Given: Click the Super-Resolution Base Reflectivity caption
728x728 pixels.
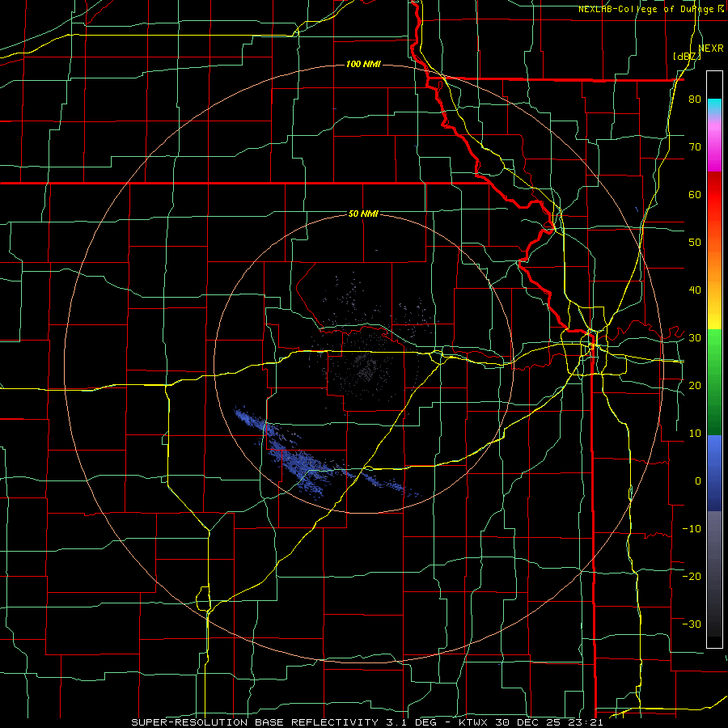Looking at the screenshot, I should pyautogui.click(x=368, y=722).
